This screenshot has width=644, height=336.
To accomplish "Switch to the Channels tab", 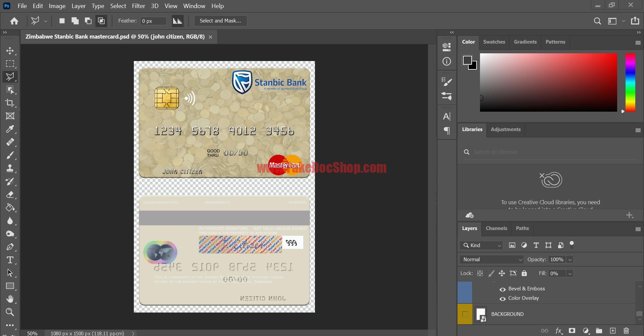I will point(496,228).
